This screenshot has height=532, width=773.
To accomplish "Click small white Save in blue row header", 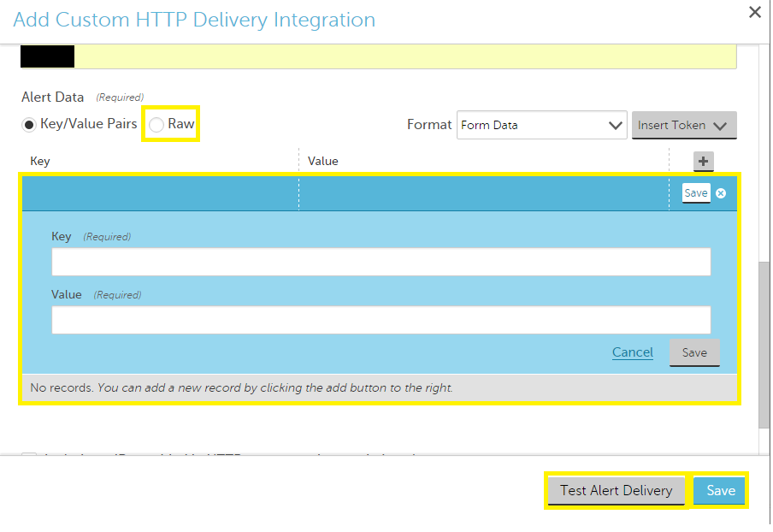I will (x=695, y=193).
